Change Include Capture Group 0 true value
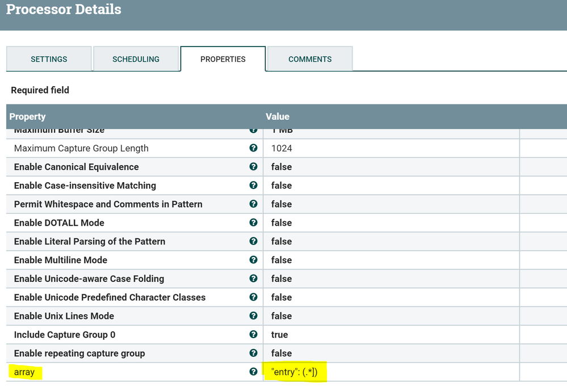567x392 pixels. point(280,335)
